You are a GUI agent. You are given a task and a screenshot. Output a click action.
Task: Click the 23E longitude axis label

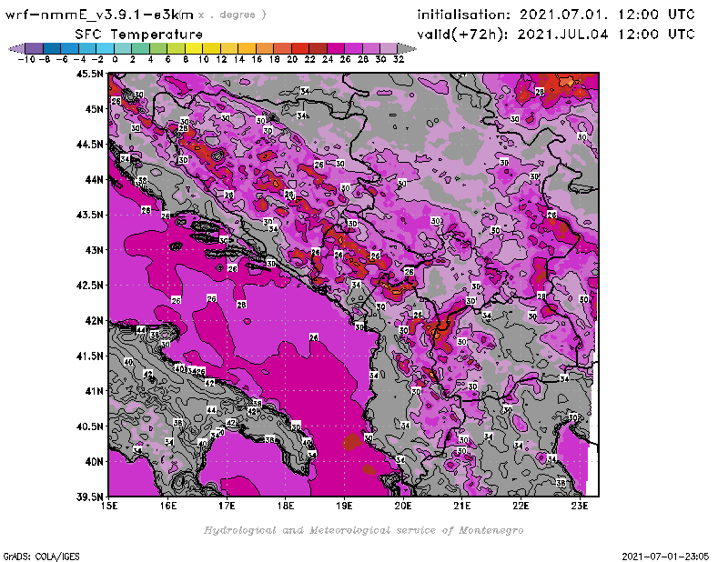(580, 506)
